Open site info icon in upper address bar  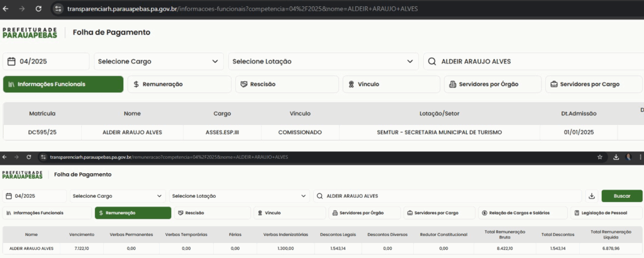tap(58, 9)
